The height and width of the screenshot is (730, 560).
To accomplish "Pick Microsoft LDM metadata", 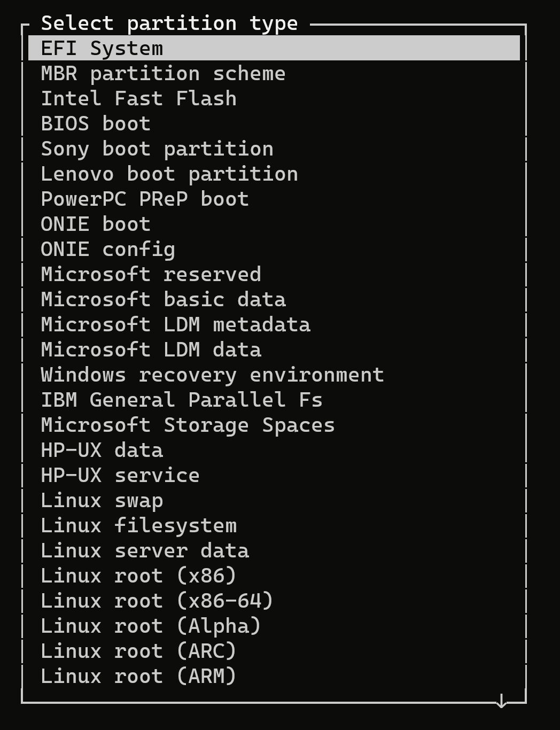I will click(x=176, y=324).
